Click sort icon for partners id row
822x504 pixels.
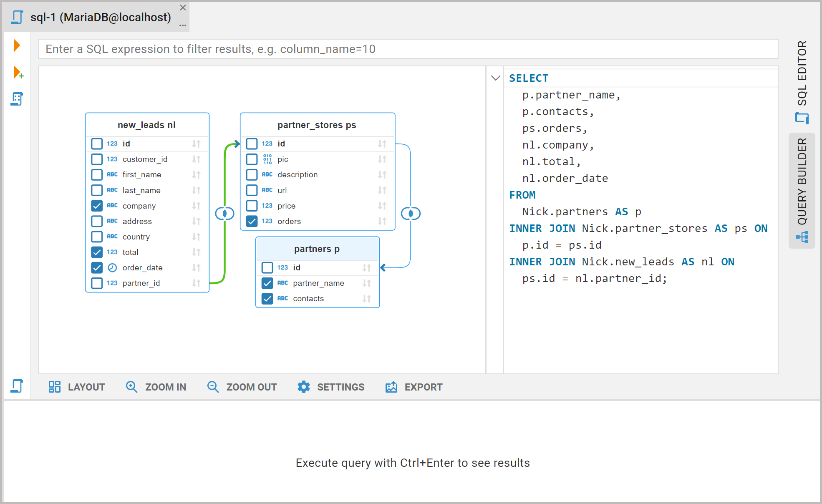click(x=366, y=268)
